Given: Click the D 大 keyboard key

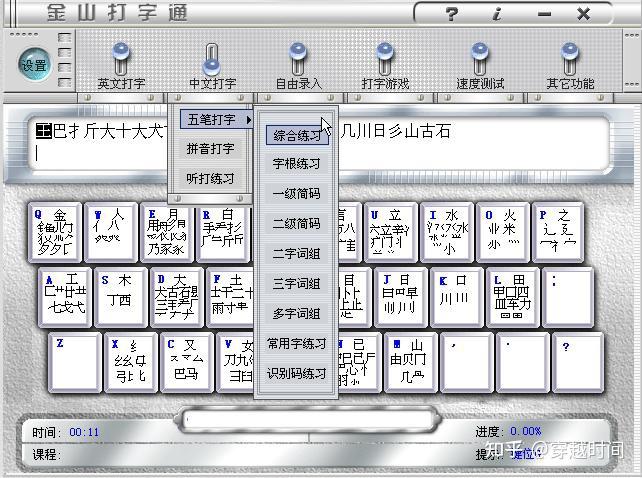Looking at the screenshot, I should coord(177,297).
